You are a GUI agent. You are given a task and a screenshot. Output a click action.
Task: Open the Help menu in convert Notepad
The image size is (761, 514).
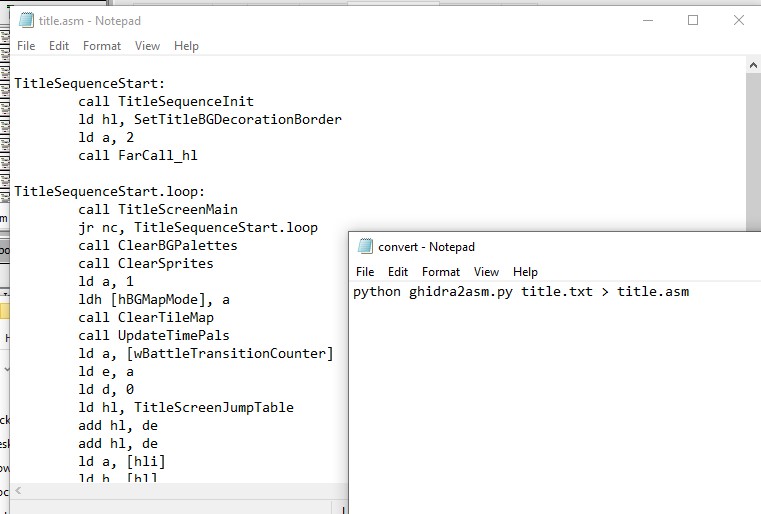click(525, 272)
